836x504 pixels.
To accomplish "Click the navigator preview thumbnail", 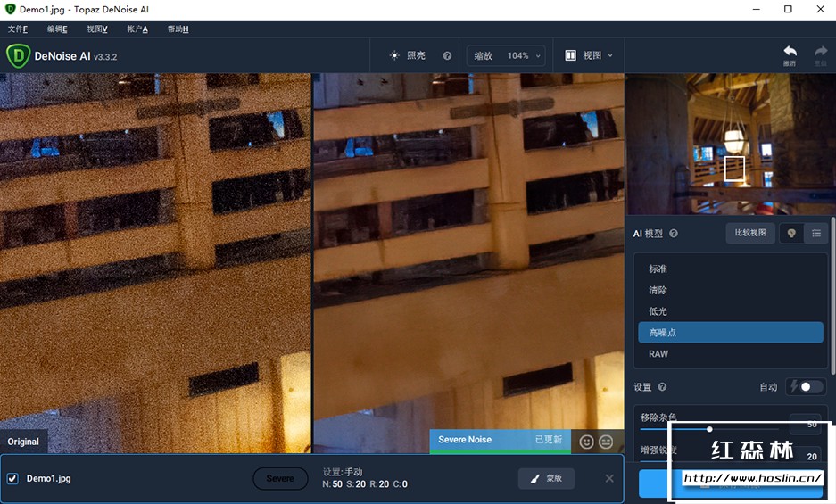I will tap(730, 144).
